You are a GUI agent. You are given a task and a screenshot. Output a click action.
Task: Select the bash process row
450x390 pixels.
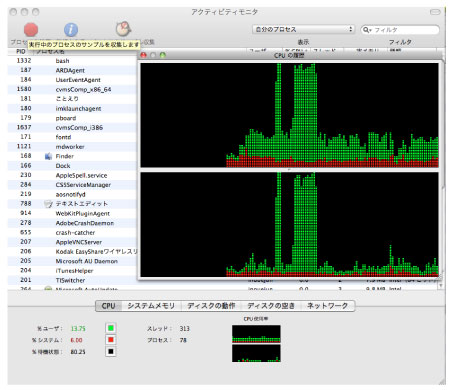tap(72, 61)
